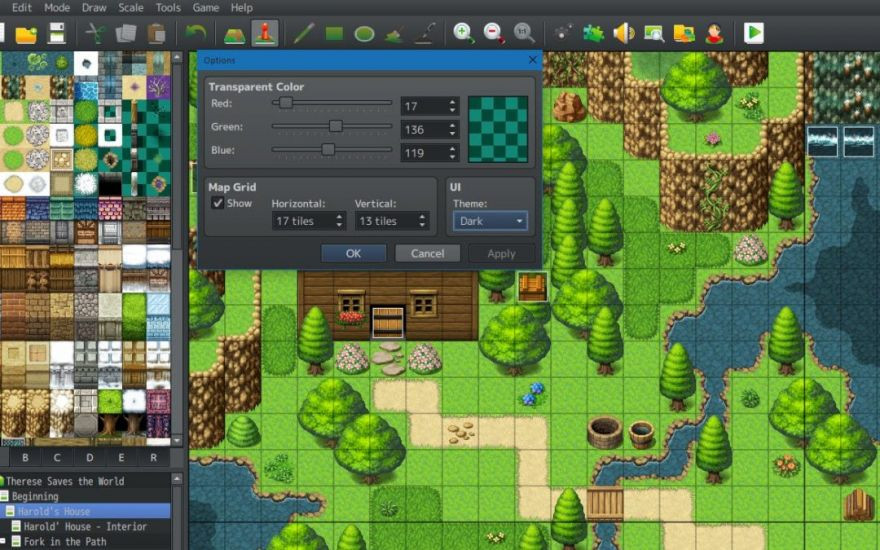Image resolution: width=880 pixels, height=550 pixels.
Task: Click Vertical tiles spinner arrows
Action: coord(422,221)
